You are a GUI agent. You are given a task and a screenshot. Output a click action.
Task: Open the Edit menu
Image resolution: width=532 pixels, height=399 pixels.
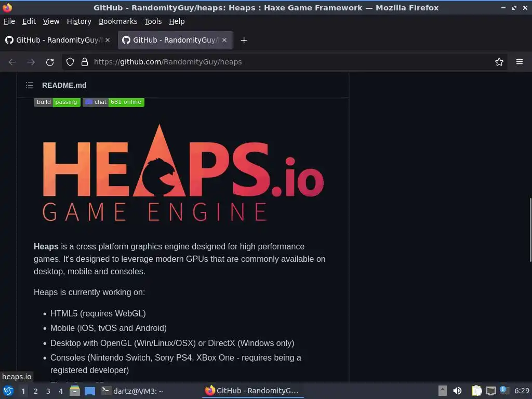[29, 21]
